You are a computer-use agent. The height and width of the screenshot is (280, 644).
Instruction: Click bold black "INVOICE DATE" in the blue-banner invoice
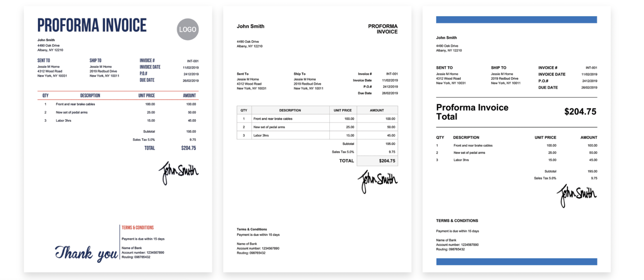[x=552, y=74]
